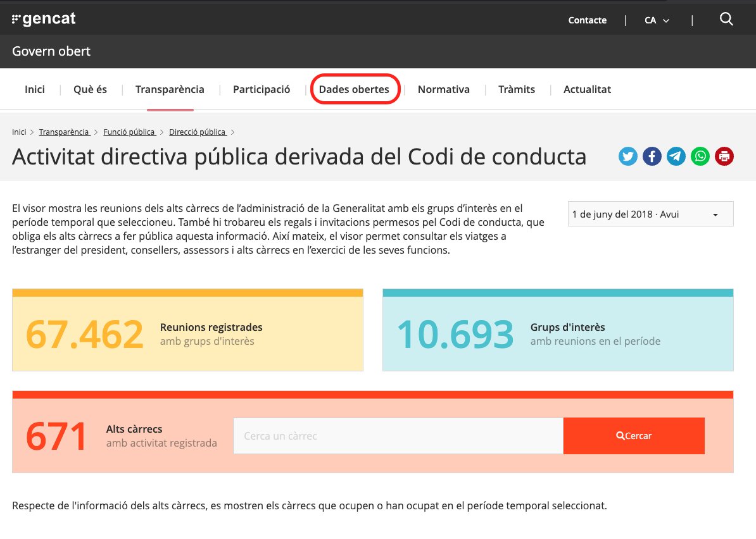Share page via Telegram
The height and width of the screenshot is (539, 756).
click(x=676, y=156)
